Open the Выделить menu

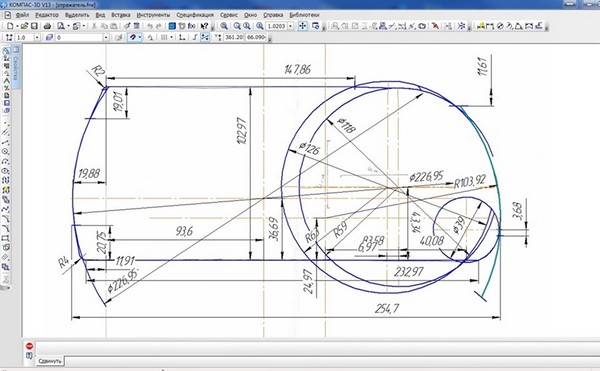point(77,15)
